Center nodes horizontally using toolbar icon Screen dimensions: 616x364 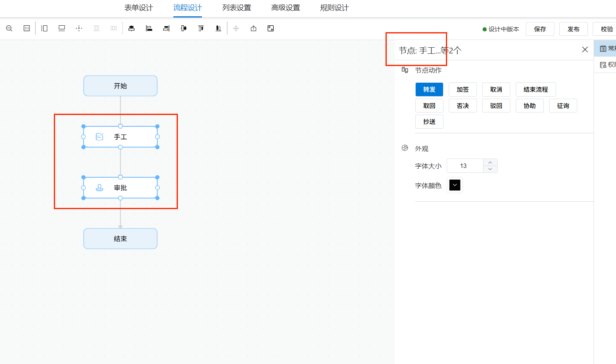131,29
